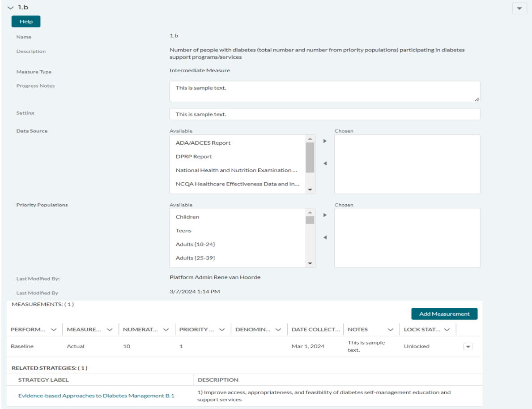The height and width of the screenshot is (409, 532).
Task: Click the Setting input field
Action: 324,114
